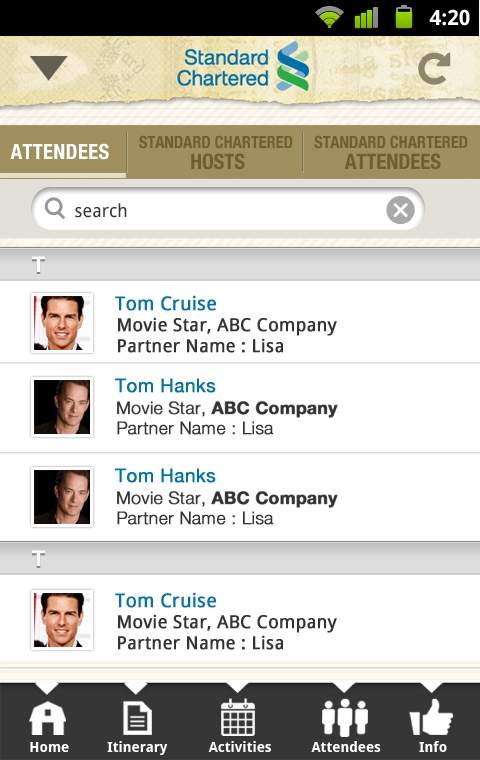This screenshot has height=760, width=480.
Task: Click the Standard Chartered logo
Action: click(x=243, y=67)
